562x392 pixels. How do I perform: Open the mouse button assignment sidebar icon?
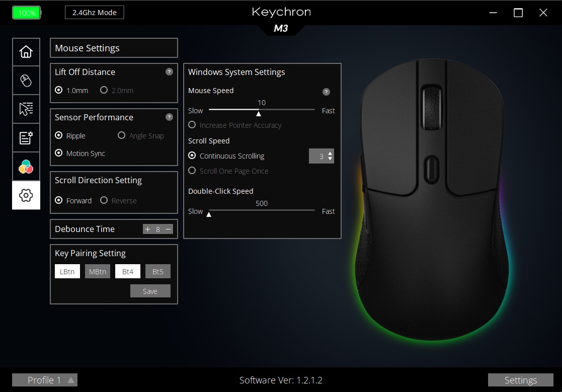pos(26,81)
